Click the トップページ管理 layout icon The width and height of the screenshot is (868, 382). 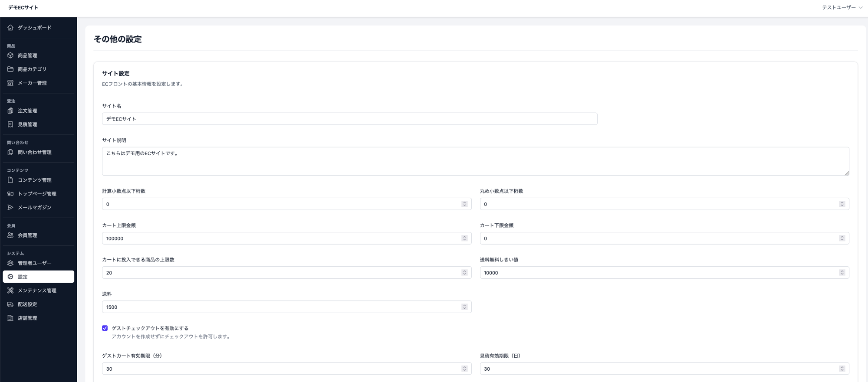point(10,194)
